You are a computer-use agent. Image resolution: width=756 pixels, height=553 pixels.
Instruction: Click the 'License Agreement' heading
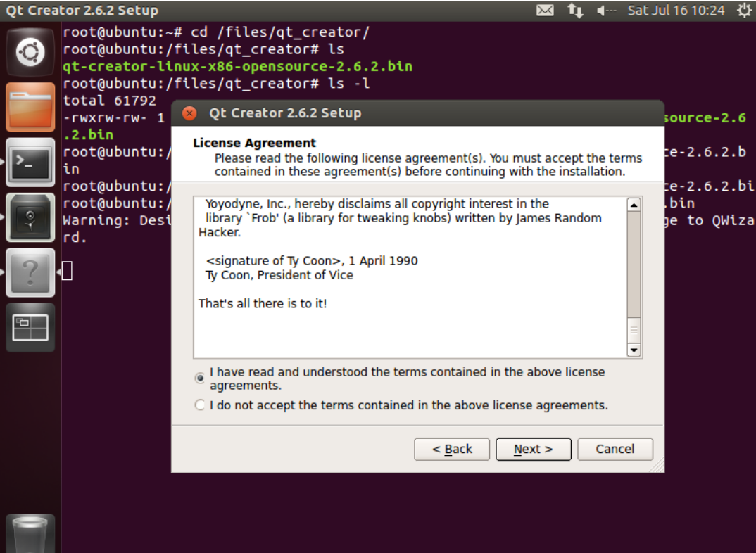[254, 143]
